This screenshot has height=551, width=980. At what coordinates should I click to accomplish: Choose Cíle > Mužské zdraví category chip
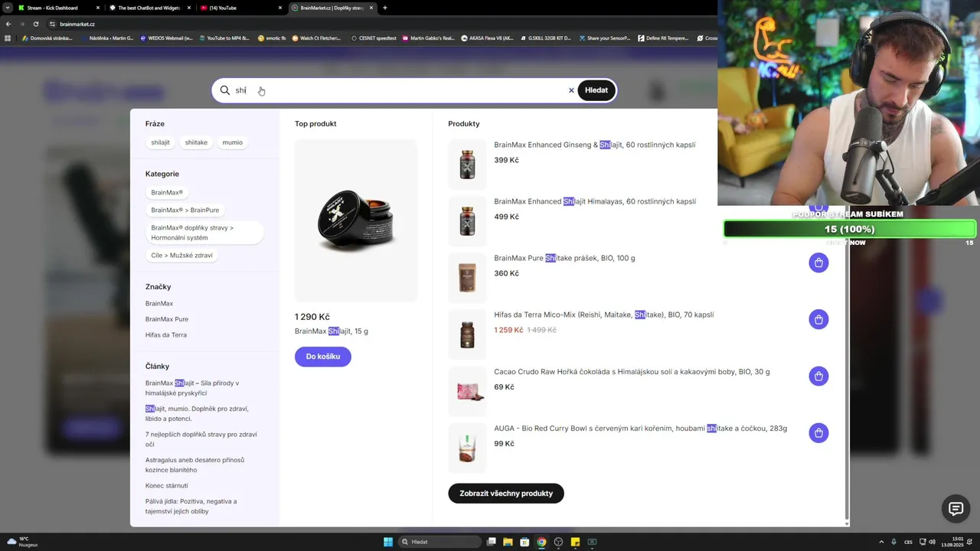pyautogui.click(x=182, y=256)
